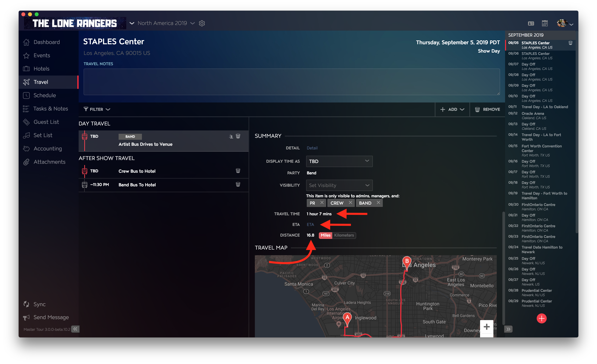Collapse right day list with double chevron
Image resolution: width=597 pixels, height=364 pixels.
(x=508, y=329)
